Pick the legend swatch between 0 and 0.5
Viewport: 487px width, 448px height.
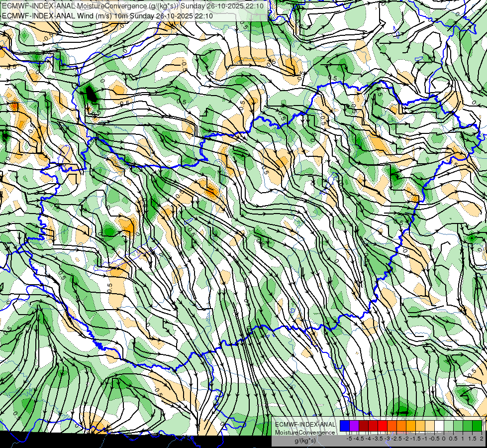[449, 426]
